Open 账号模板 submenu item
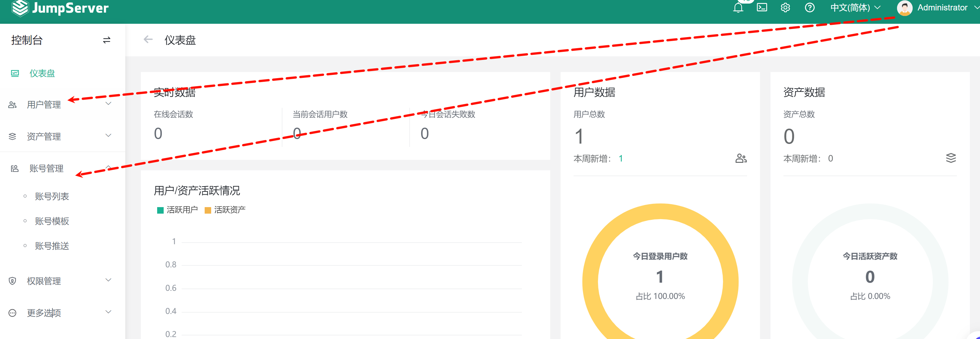This screenshot has width=980, height=339. [52, 221]
